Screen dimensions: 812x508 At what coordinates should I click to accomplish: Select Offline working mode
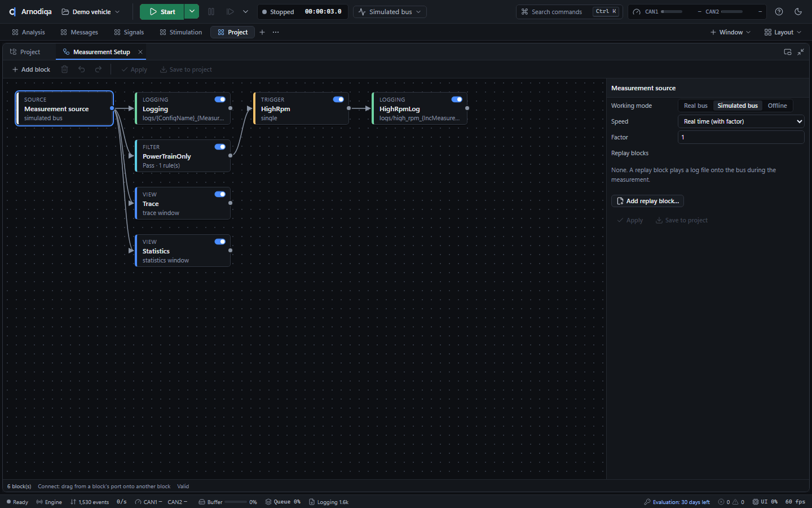pos(777,106)
